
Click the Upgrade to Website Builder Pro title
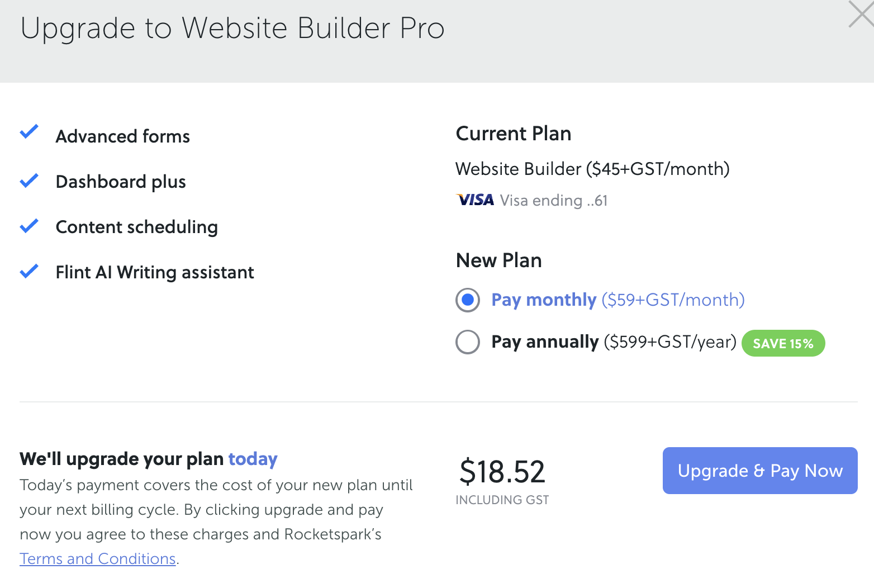pos(232,29)
